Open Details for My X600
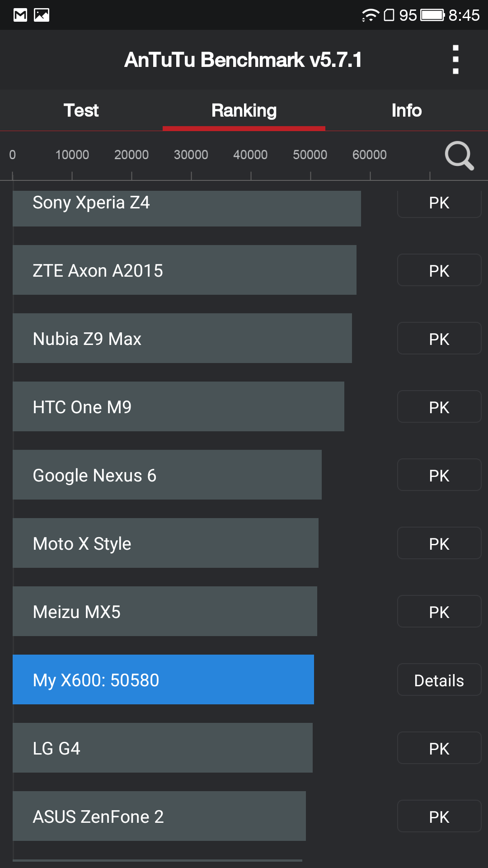Viewport: 488px width, 868px height. [439, 680]
